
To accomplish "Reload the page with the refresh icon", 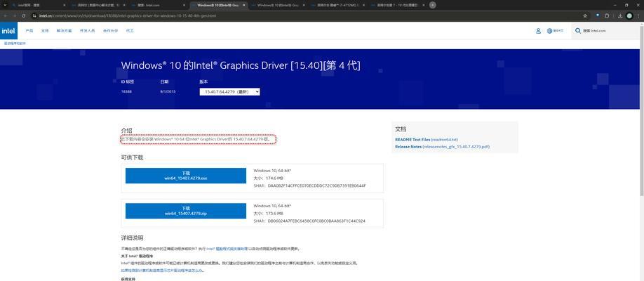I will click(x=24, y=15).
